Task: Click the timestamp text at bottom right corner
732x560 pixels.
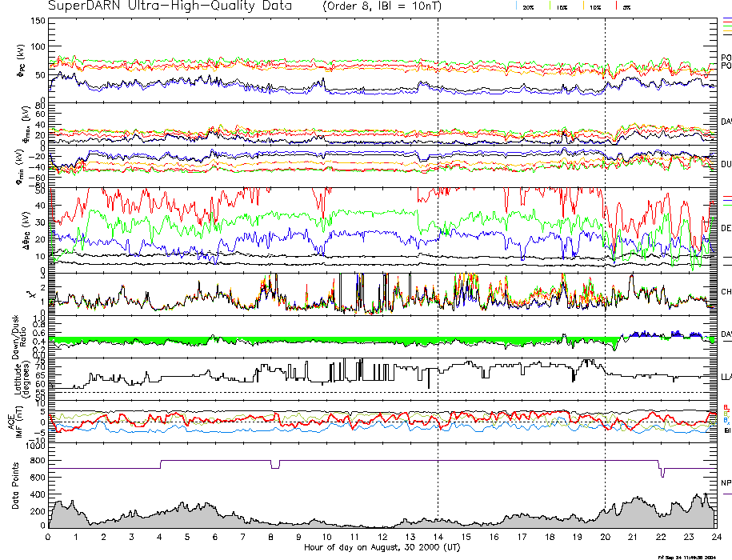Action: click(x=686, y=557)
